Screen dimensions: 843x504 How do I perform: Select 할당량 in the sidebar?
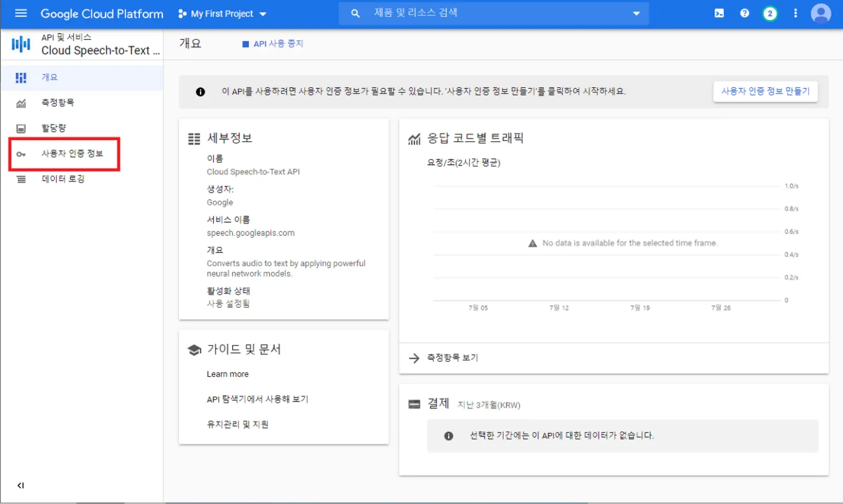coord(82,128)
